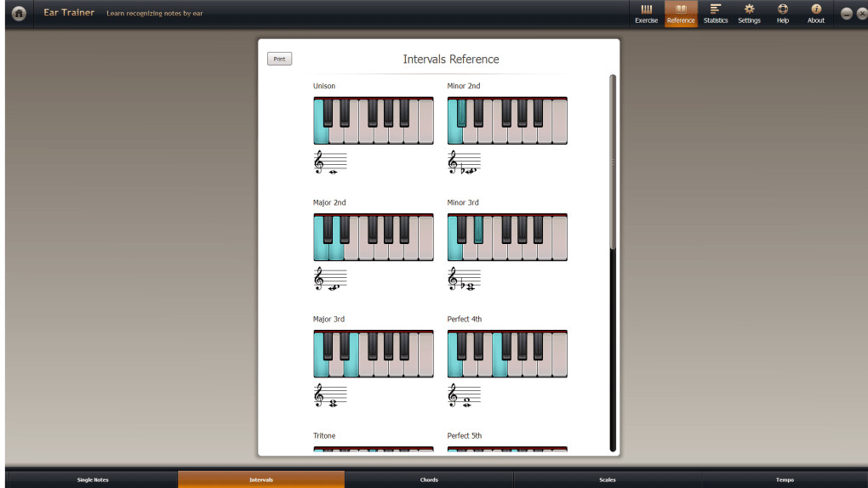Click the Minor 2nd staff notation
The width and height of the screenshot is (868, 488).
tap(464, 162)
